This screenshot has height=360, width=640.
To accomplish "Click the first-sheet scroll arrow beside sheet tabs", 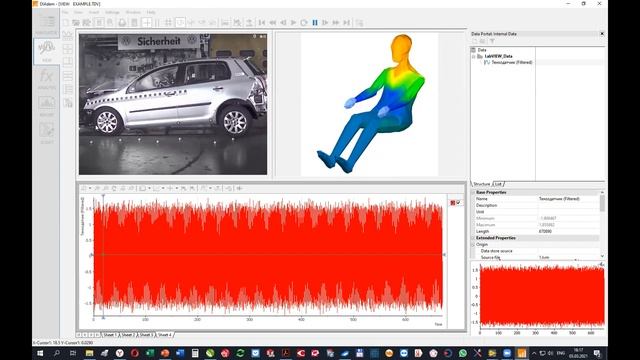I will [79, 335].
